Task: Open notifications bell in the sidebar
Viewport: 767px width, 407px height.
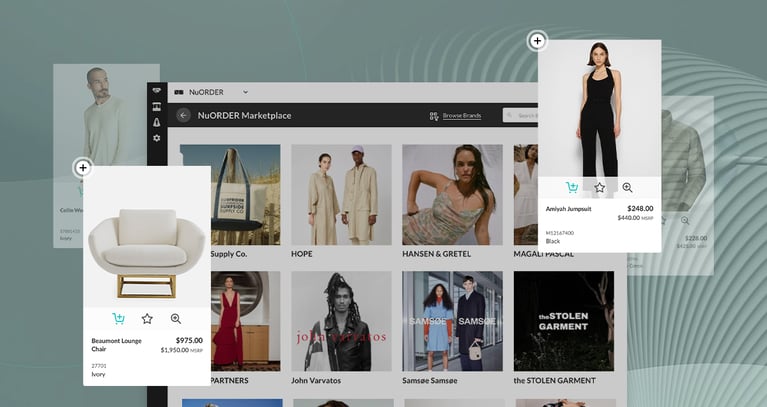Action: tap(157, 122)
